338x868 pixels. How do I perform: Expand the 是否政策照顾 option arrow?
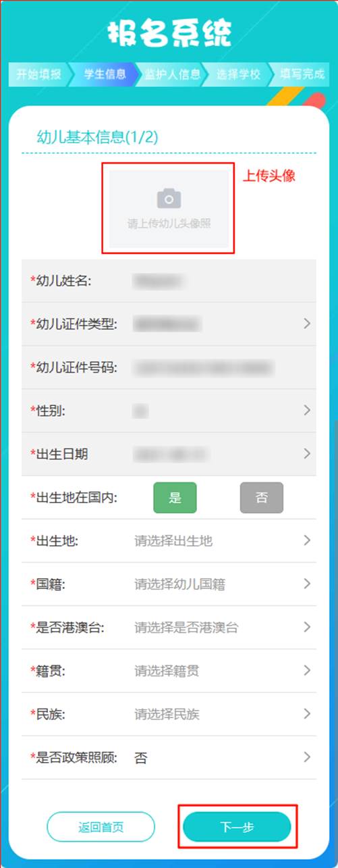click(307, 757)
